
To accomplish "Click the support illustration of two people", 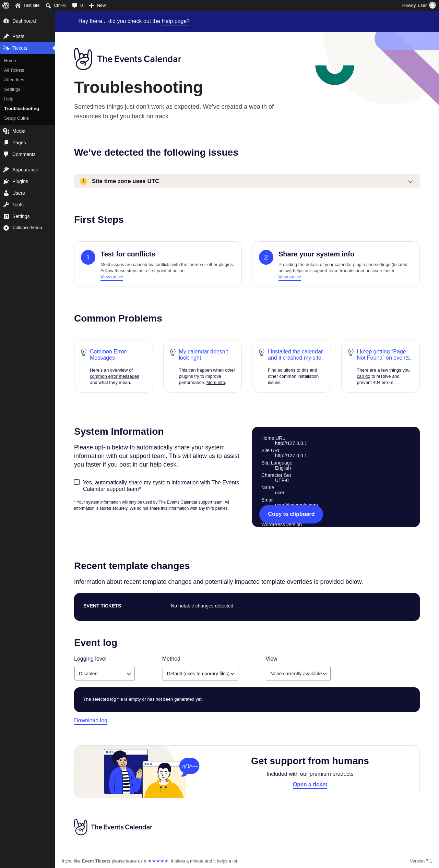I will click(152, 773).
